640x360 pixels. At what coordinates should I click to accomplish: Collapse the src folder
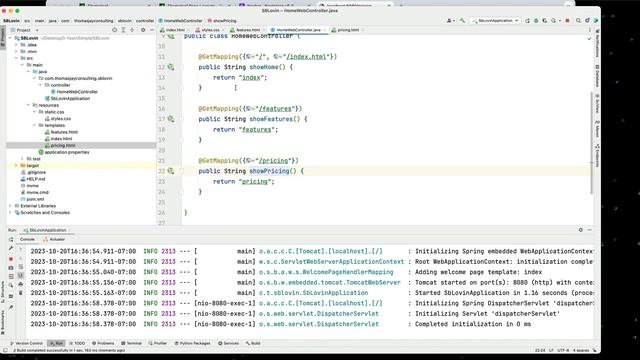pos(16,58)
